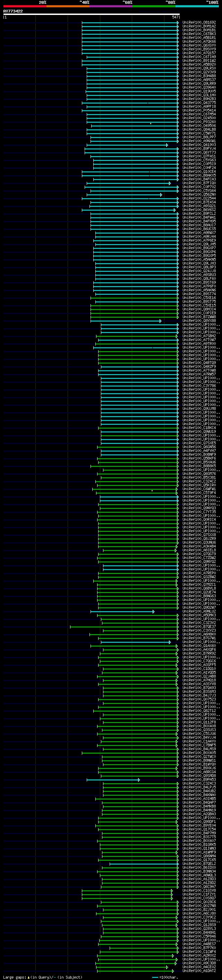The height and width of the screenshot is (980, 222).
Task: Select hit label UniRef100_P93260
Action: [199, 122]
